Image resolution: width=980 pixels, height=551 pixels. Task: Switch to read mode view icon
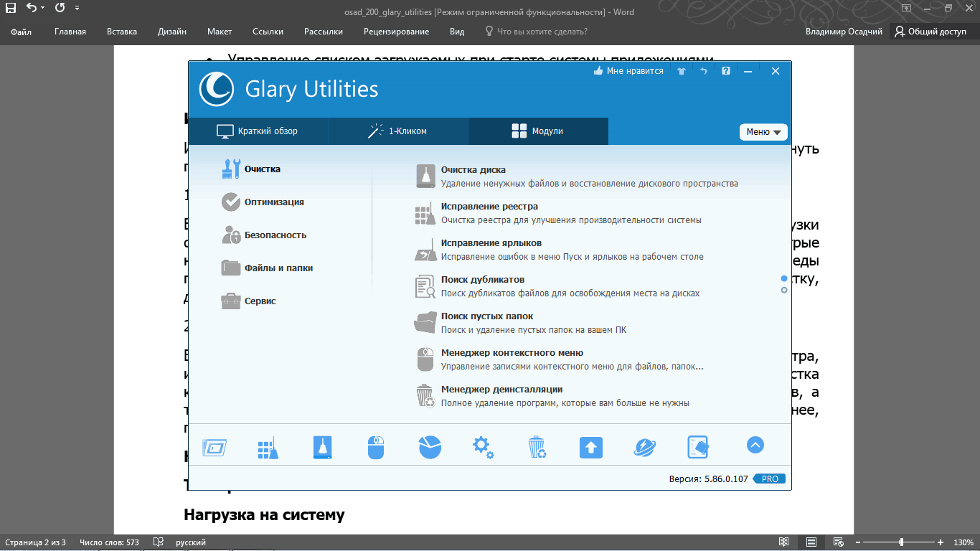tap(784, 542)
